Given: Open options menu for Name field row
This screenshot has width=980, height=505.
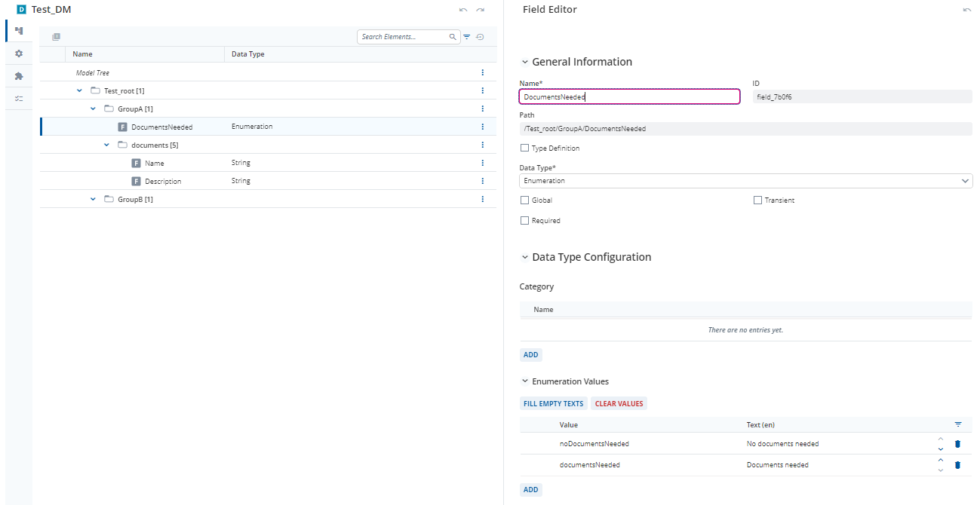Looking at the screenshot, I should [483, 163].
